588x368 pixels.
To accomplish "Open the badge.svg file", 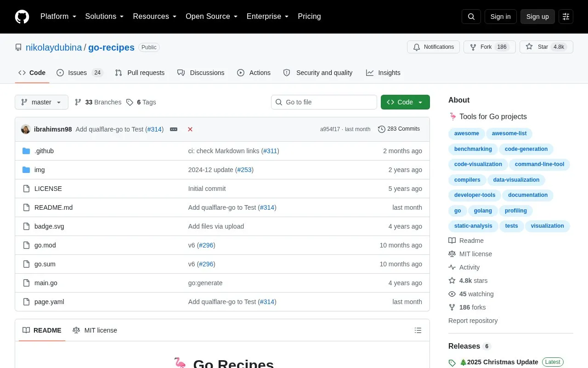I will [x=49, y=226].
